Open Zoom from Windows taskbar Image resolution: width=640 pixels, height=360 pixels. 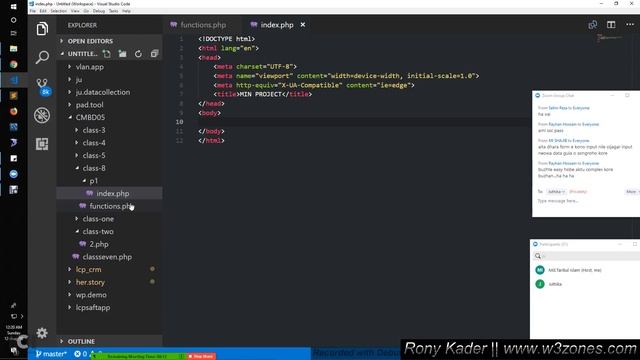click(13, 174)
